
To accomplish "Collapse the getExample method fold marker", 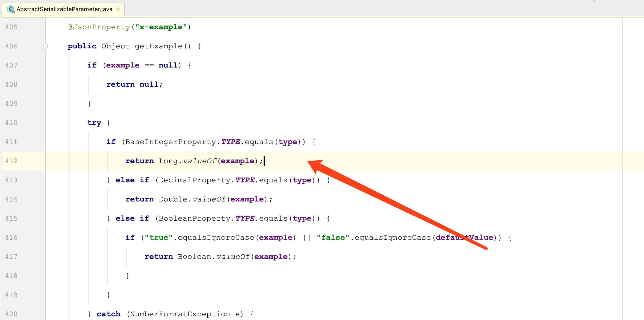I will (x=45, y=47).
